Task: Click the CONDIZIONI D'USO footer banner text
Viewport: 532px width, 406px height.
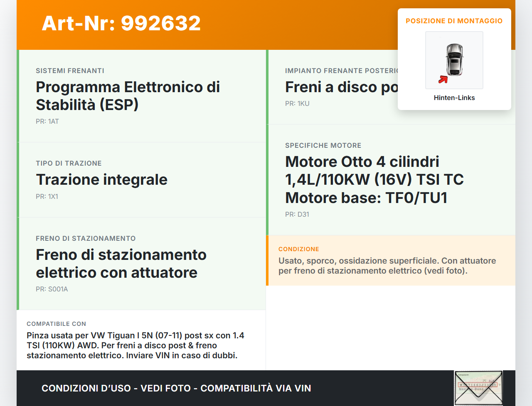Action: click(x=176, y=388)
